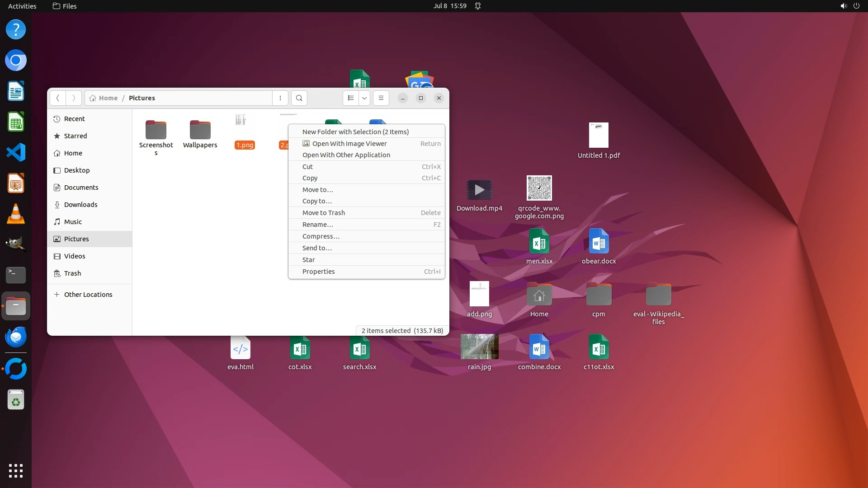The width and height of the screenshot is (868, 488).
Task: Click the back navigation arrow
Action: coord(58,98)
